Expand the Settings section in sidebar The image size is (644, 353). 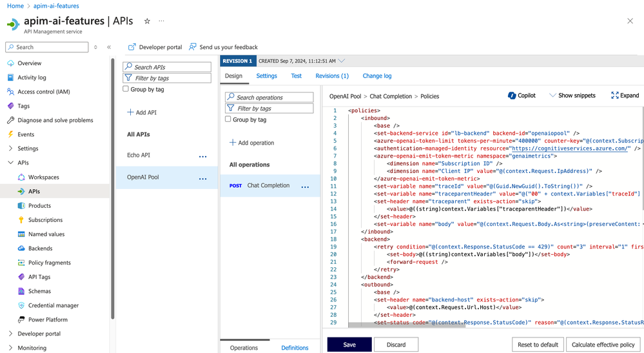(11, 148)
